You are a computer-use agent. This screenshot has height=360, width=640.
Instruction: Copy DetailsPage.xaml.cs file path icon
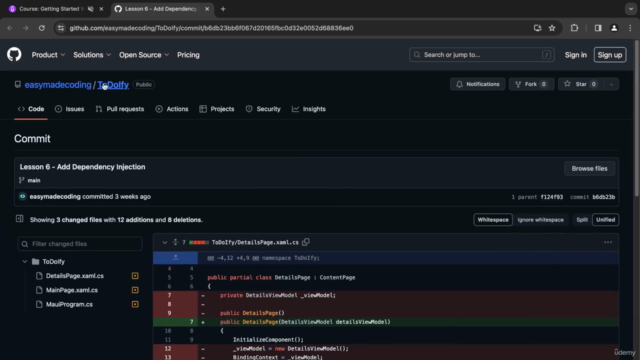306,242
